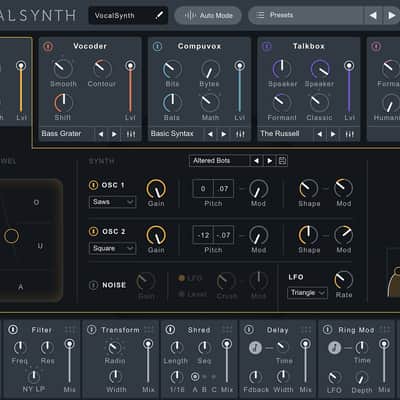
Task: Select Shred pattern A
Action: 195,377
